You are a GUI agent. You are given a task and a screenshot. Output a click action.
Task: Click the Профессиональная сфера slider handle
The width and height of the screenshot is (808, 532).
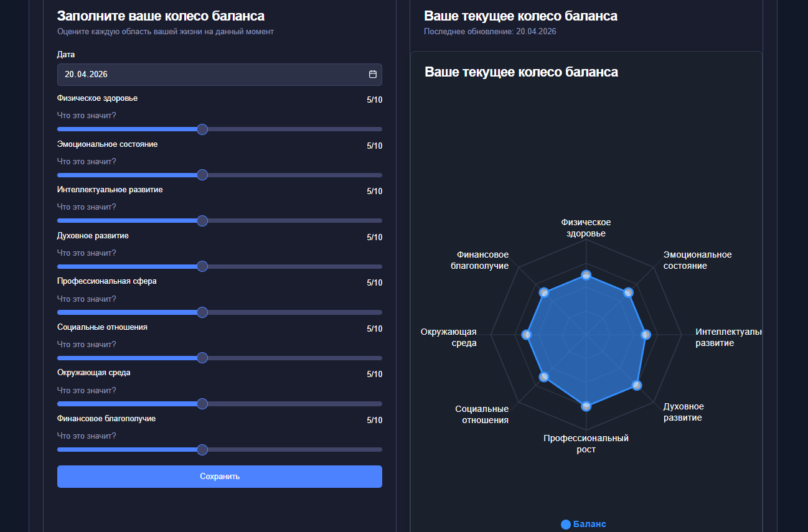tap(202, 312)
